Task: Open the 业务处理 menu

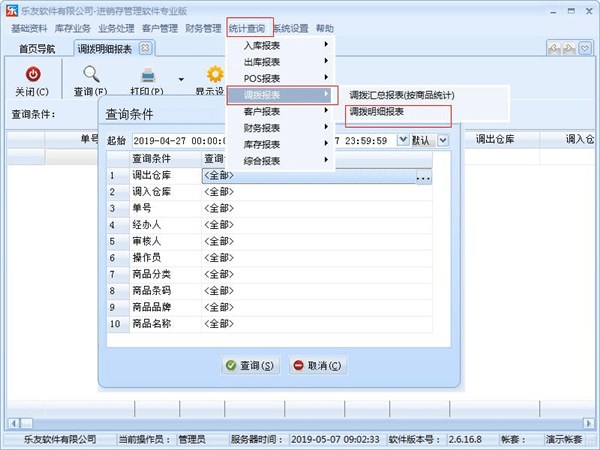Action: point(116,29)
